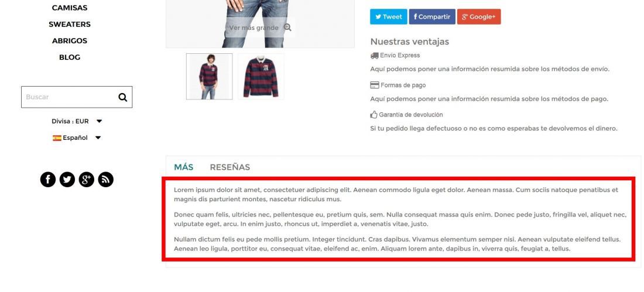Expand the Español language dropdown

click(x=77, y=138)
